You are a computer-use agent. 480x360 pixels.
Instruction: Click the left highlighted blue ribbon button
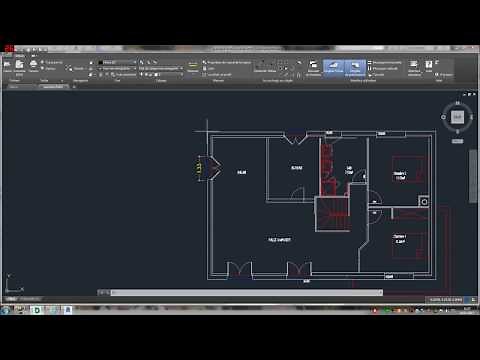[333, 68]
